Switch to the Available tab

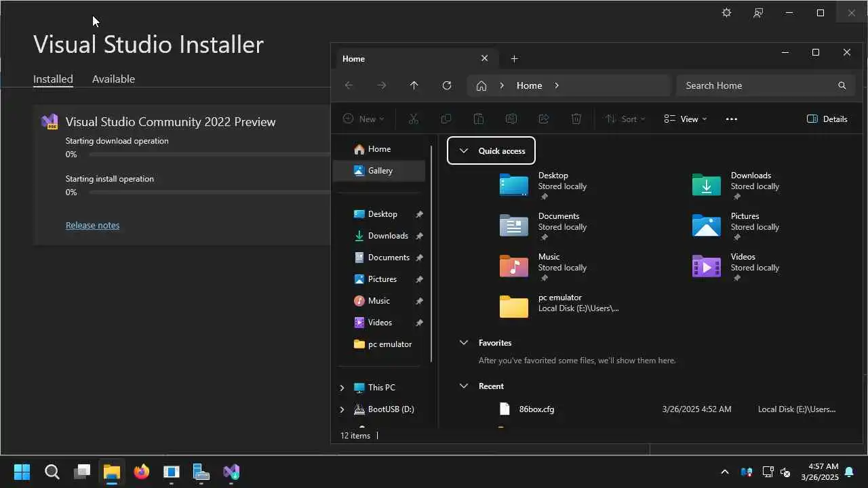[113, 79]
